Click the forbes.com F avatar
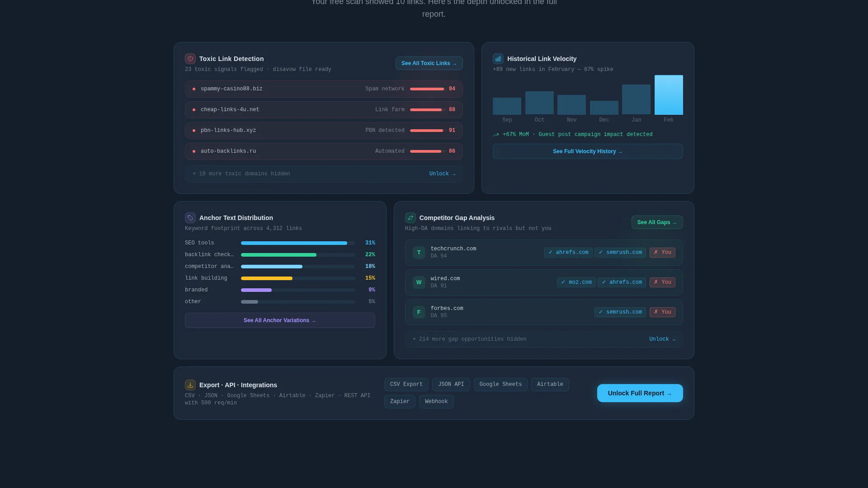 pyautogui.click(x=419, y=312)
